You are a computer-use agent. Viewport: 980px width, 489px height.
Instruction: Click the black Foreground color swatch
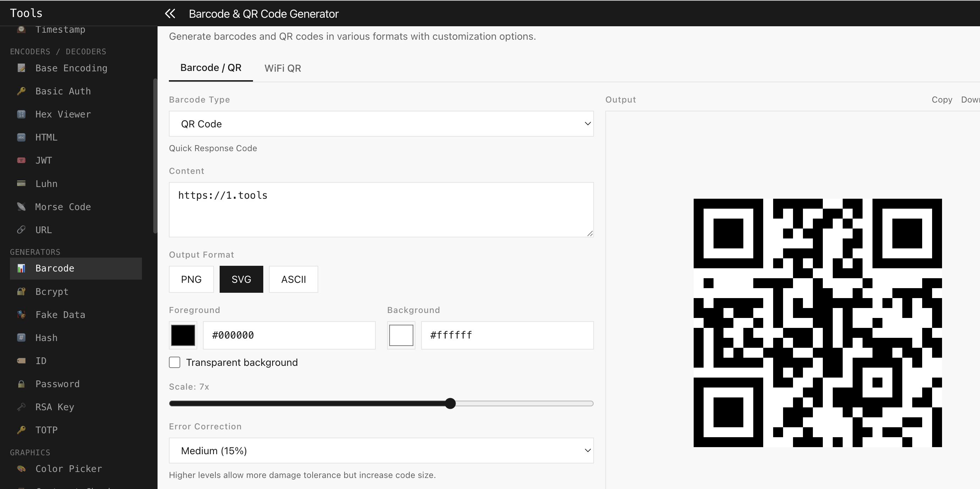[x=183, y=335]
